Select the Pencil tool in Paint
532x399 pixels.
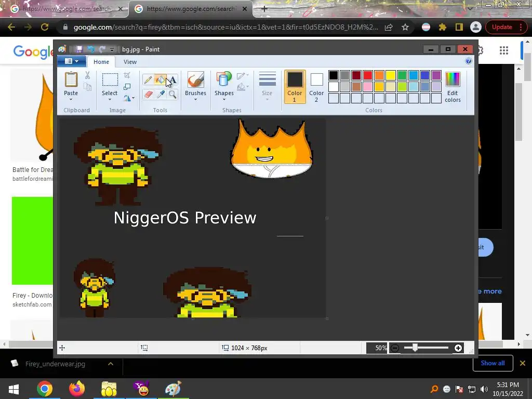pos(148,79)
